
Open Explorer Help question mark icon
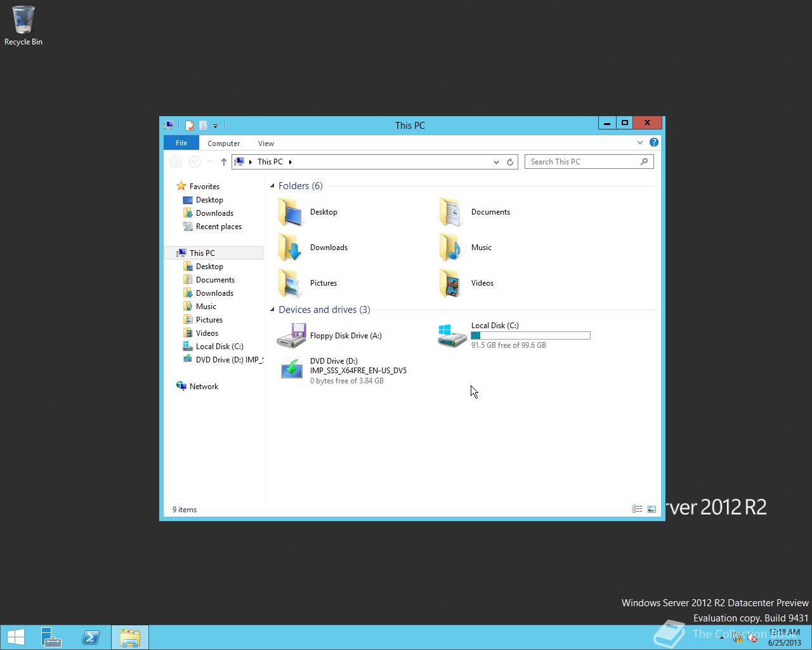pos(654,142)
